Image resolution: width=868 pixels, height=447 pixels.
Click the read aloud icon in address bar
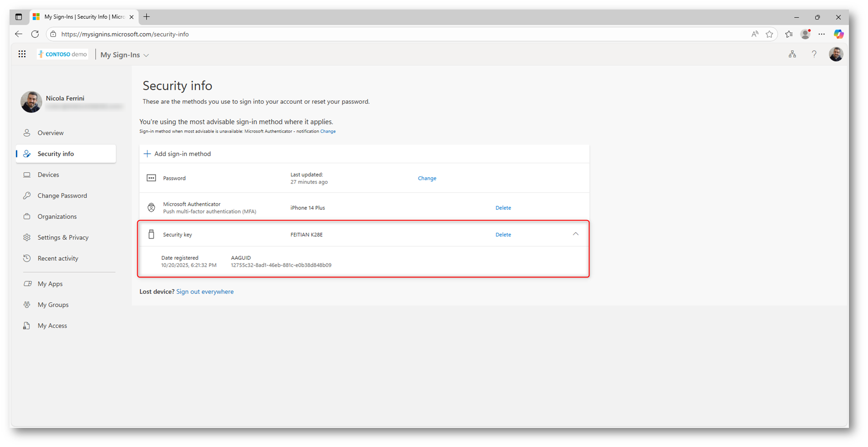(754, 34)
